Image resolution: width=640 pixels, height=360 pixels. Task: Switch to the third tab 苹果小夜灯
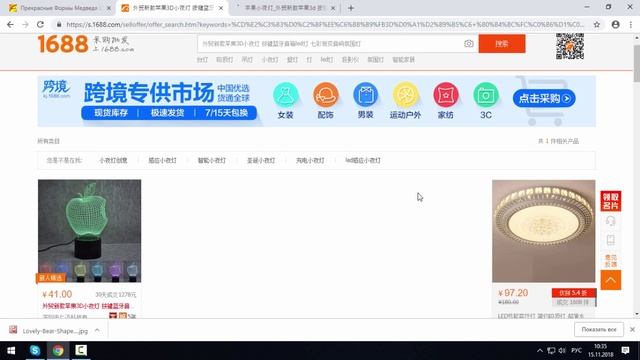point(284,8)
